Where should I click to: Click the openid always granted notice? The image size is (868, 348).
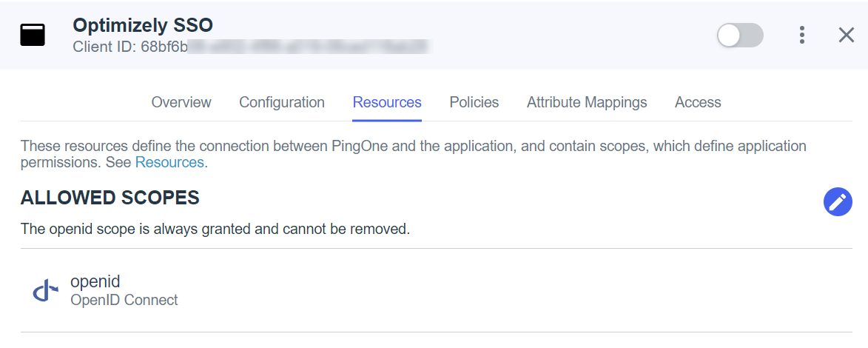215,229
